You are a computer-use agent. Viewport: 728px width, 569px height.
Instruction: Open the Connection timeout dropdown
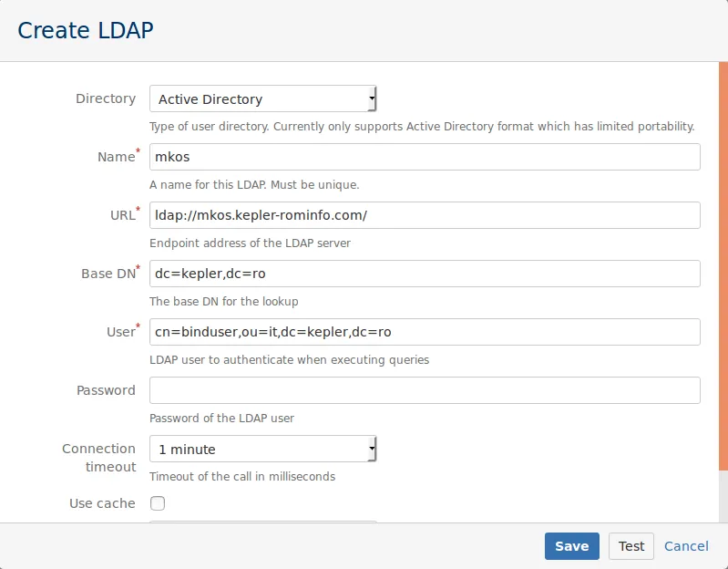262,449
